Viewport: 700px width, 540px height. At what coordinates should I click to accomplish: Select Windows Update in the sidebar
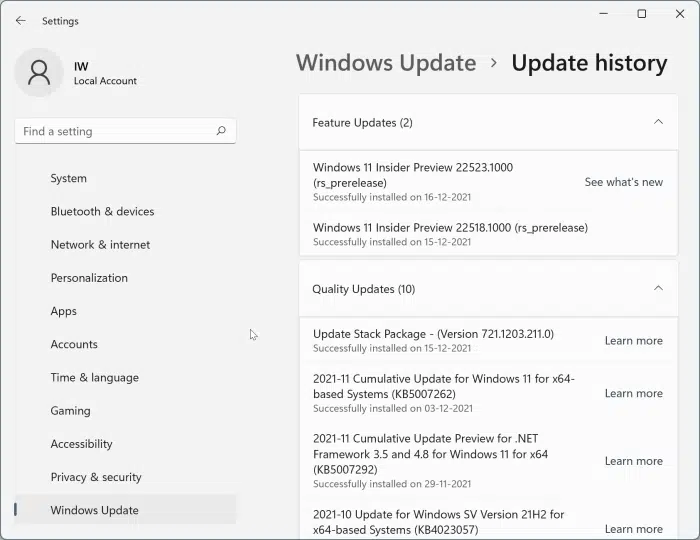[x=125, y=510]
